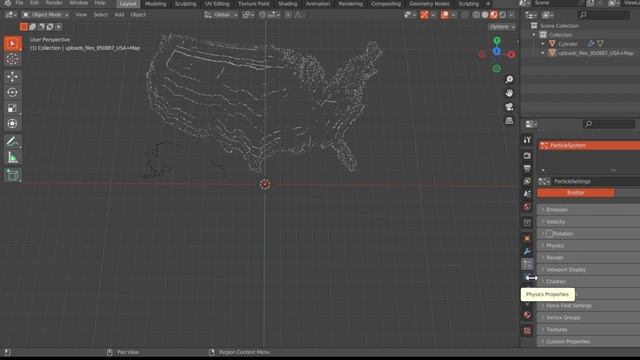Click the viewport zoom magnifier icon
The width and height of the screenshot is (640, 360).
(509, 80)
